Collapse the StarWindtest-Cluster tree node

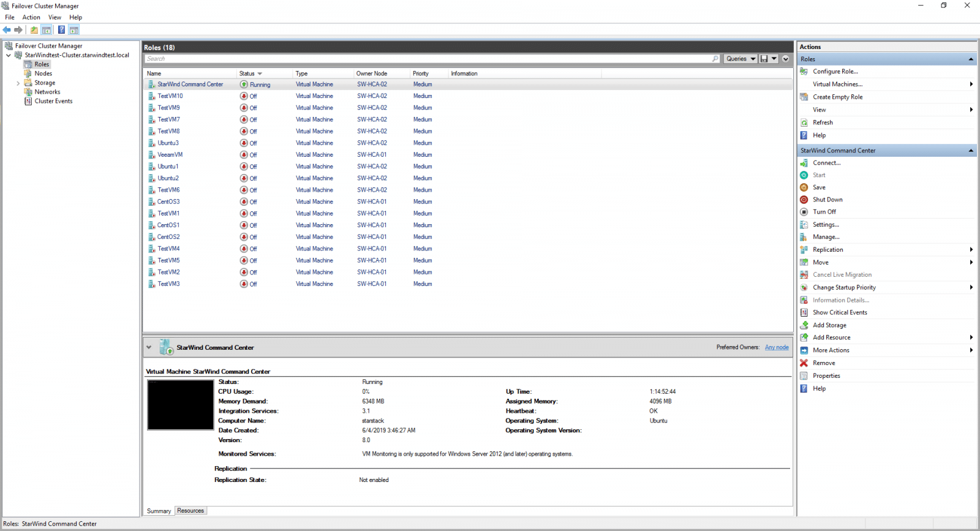pos(9,55)
